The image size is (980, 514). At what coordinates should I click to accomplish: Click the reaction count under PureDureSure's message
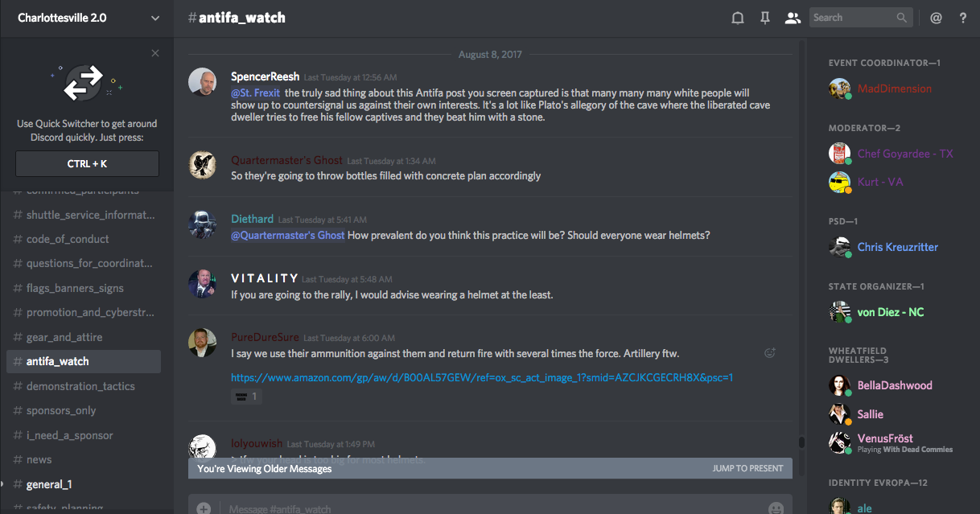(x=246, y=397)
